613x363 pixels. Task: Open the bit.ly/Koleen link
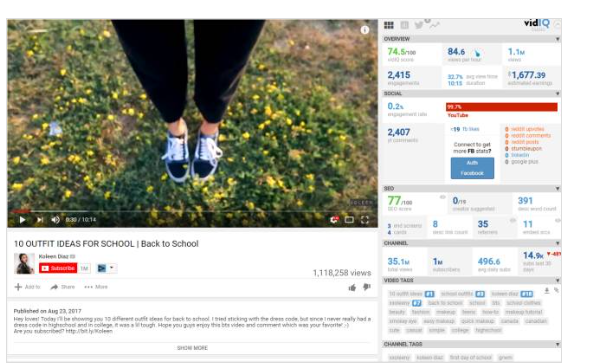pyautogui.click(x=89, y=331)
